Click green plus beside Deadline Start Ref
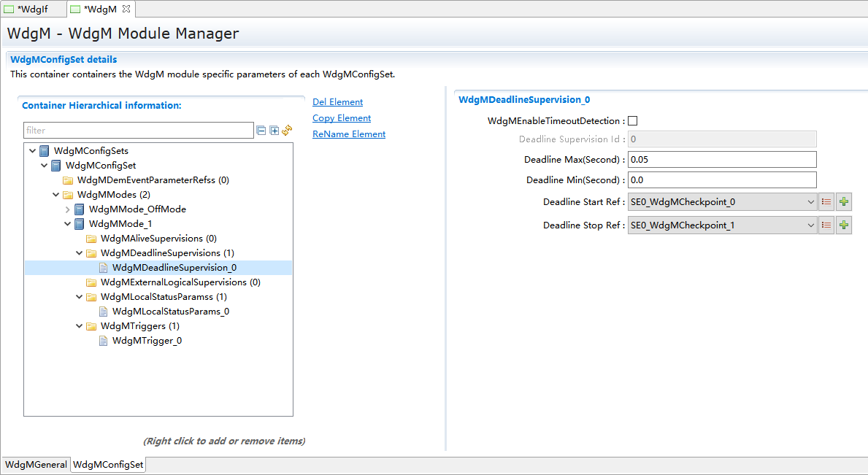Viewport: 868px width, 475px height. point(844,202)
